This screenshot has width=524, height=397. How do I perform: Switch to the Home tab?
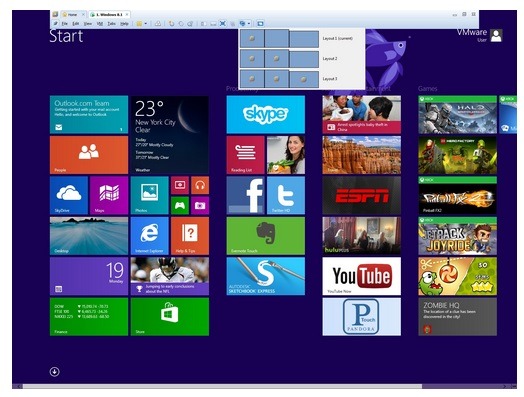click(x=72, y=15)
